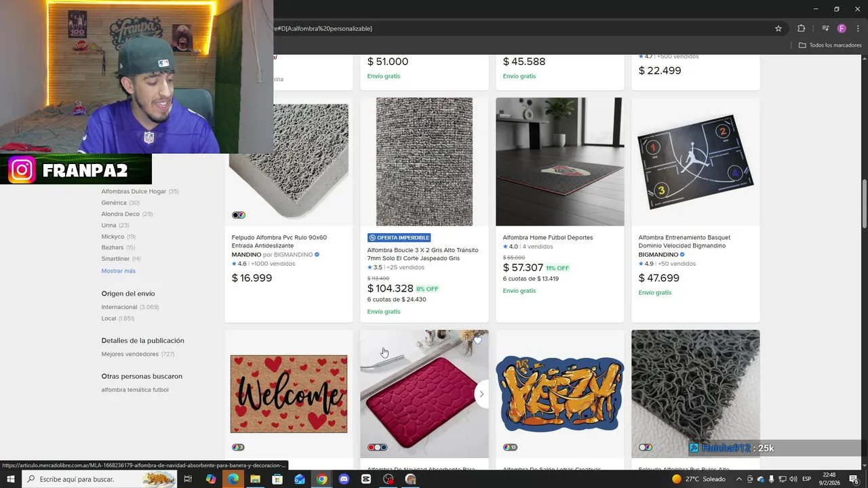Image resolution: width=868 pixels, height=488 pixels.
Task: Open the recording app with red dot
Action: click(388, 479)
